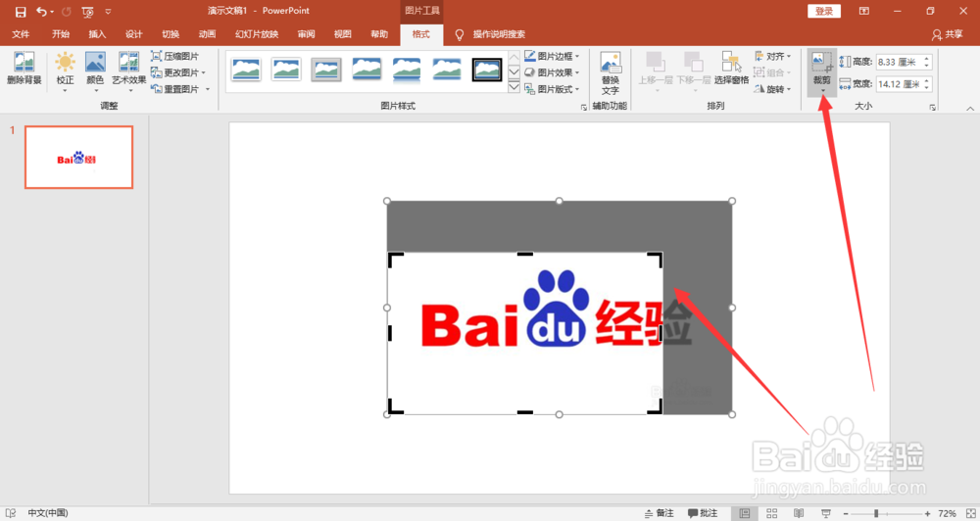
Task: Click the Undo arrow icon
Action: pos(41,11)
